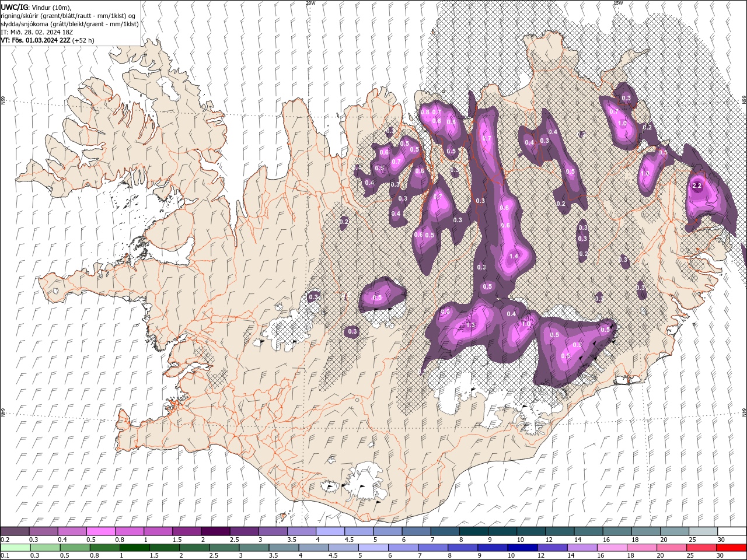Click lower legend swatch between 0.3 and 0.5
747x560 pixels.
point(46,548)
